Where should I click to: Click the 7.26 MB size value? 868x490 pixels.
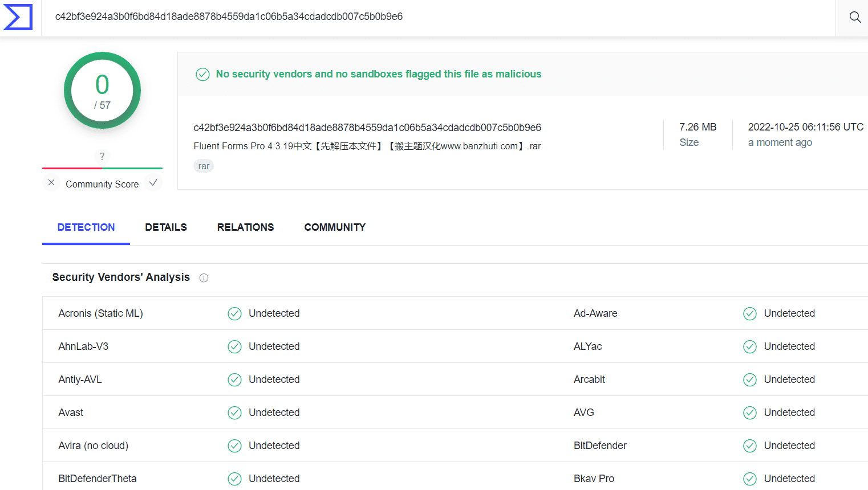click(x=698, y=127)
